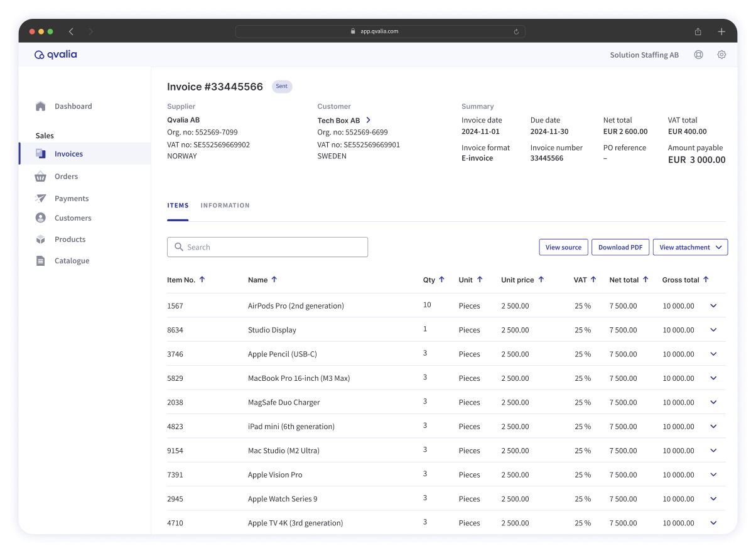This screenshot has width=756, height=553.
Task: Click the due date 2024-11-30
Action: coord(549,132)
